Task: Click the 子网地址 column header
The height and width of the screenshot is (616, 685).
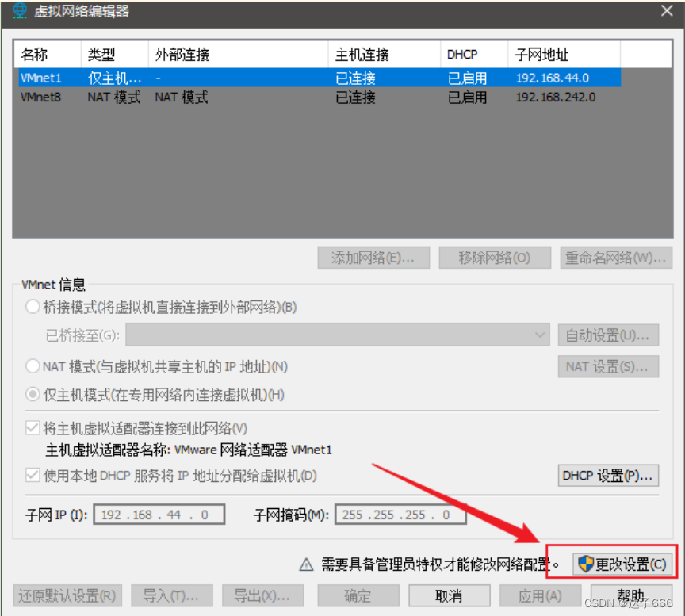Action: pyautogui.click(x=564, y=55)
